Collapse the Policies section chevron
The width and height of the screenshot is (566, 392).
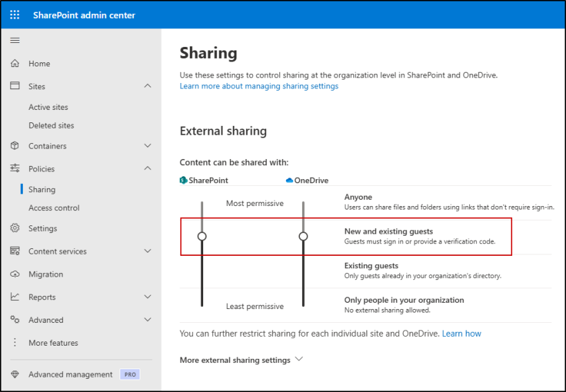[148, 168]
